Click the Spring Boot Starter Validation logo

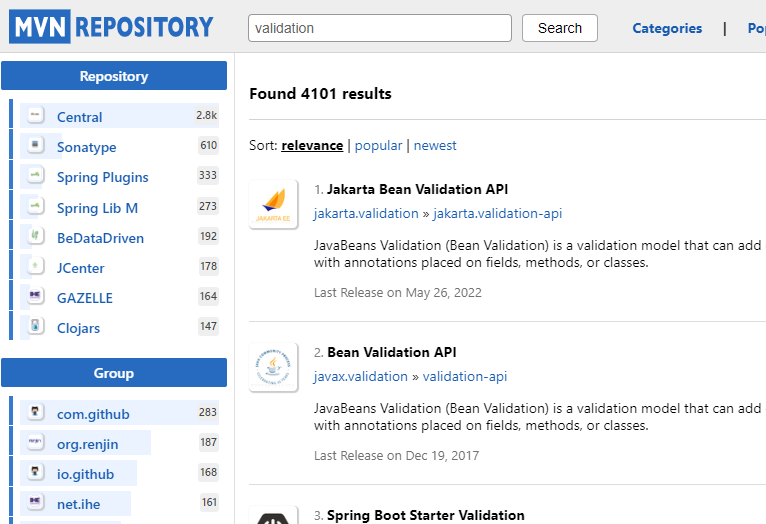(x=274, y=515)
